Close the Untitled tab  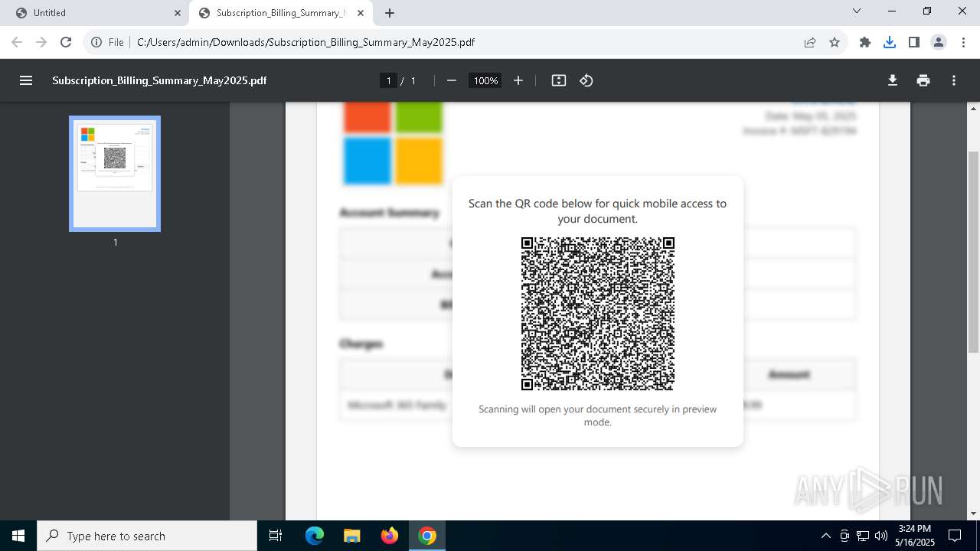178,13
